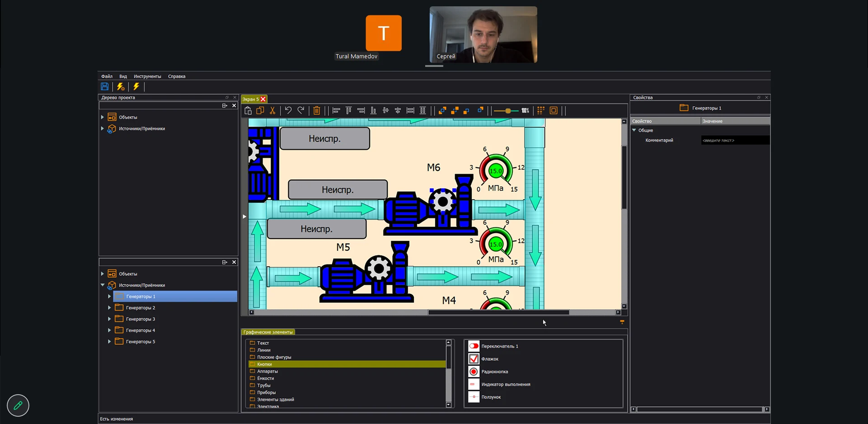Select the Переключатель 1 toggle element

click(493, 346)
